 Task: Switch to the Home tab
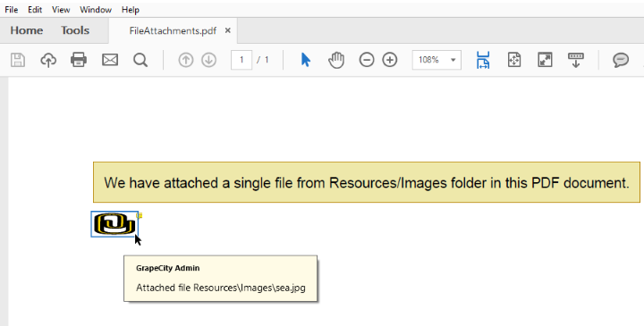click(27, 30)
